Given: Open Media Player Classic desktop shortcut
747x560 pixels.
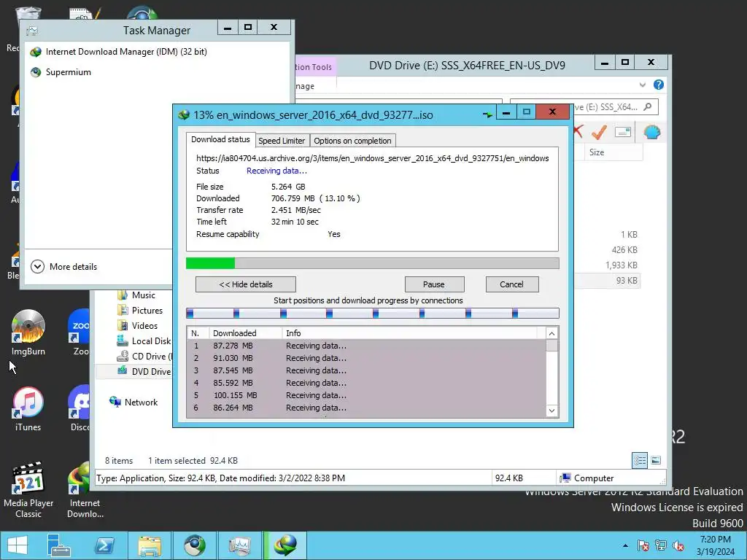Looking at the screenshot, I should click(x=28, y=491).
